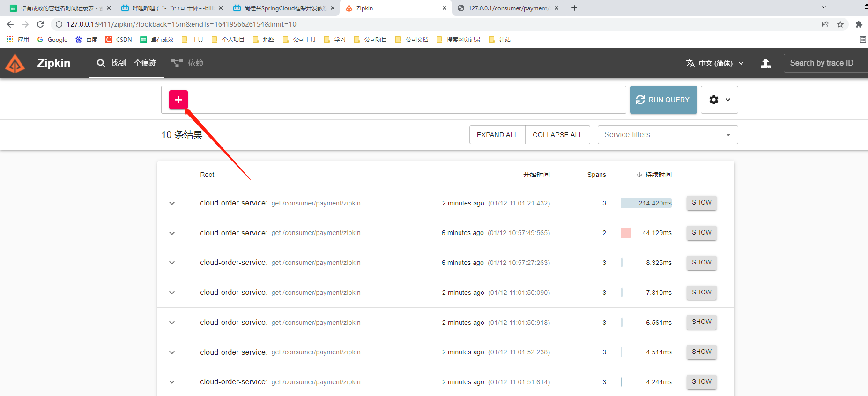Open the Google bookmark
Image resolution: width=868 pixels, height=396 pixels.
pos(52,39)
